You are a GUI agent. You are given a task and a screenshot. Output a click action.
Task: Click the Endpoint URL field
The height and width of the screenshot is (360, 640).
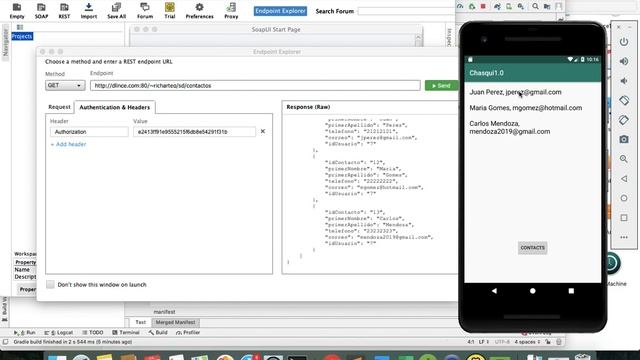click(255, 85)
